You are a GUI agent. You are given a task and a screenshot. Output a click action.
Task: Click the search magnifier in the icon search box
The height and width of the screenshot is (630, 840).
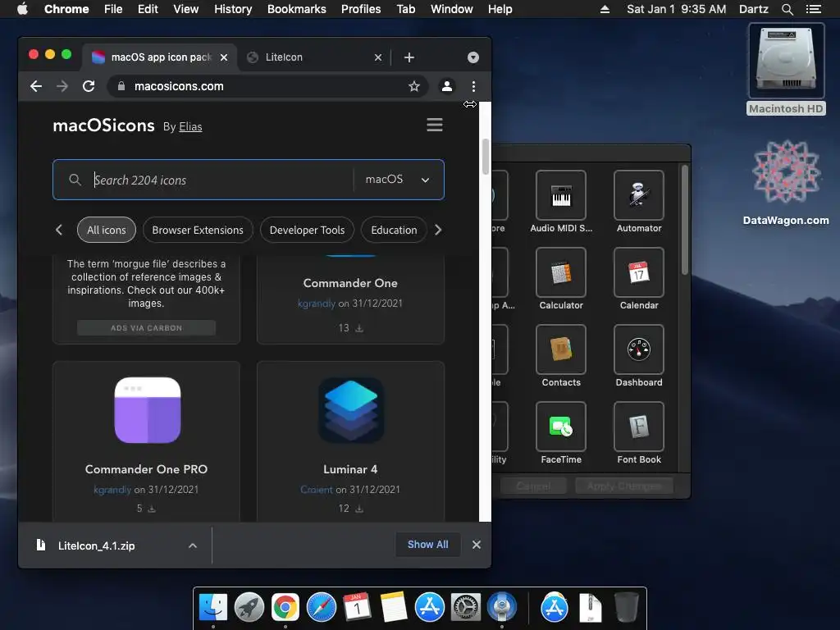point(75,180)
